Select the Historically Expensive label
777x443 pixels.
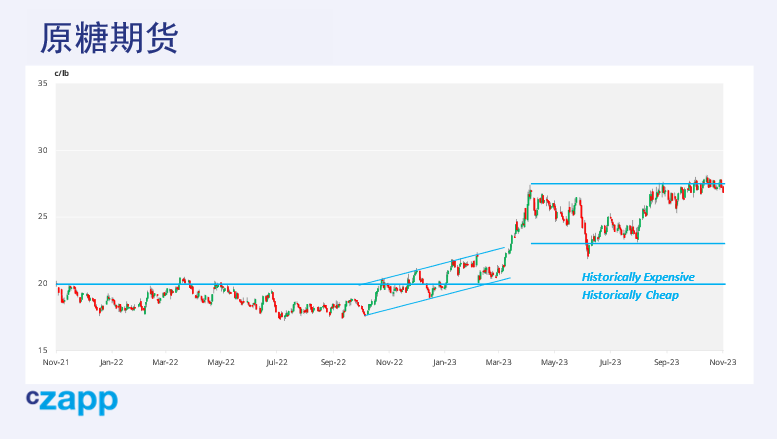638,277
